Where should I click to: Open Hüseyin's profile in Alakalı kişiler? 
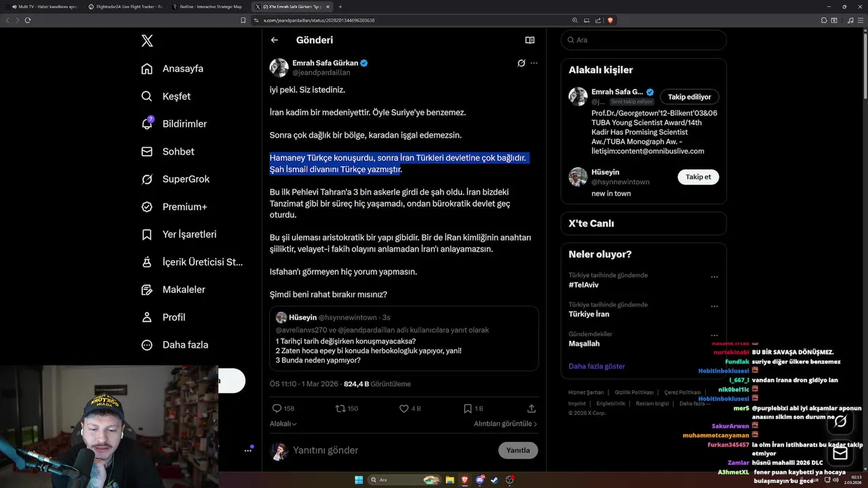(605, 172)
